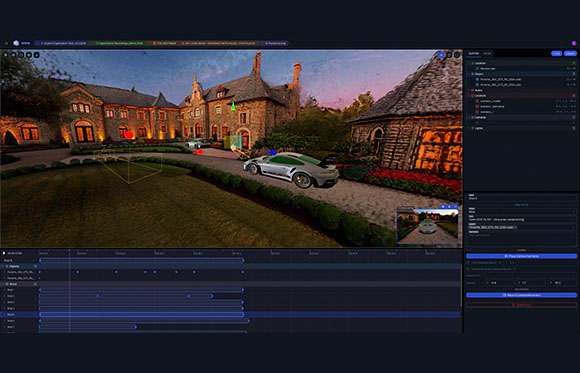Select the Shot 3 timeline row
Viewport: 580px width, 373px height.
pos(231,302)
